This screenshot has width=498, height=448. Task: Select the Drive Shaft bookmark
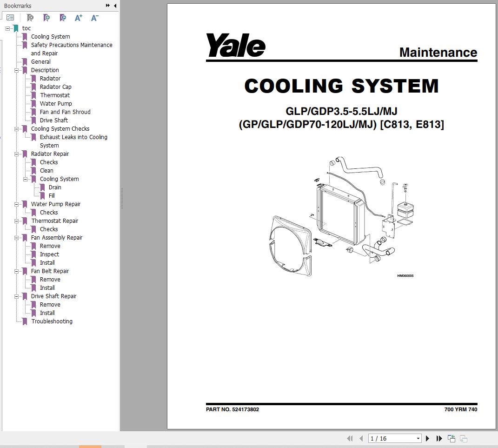tap(54, 120)
